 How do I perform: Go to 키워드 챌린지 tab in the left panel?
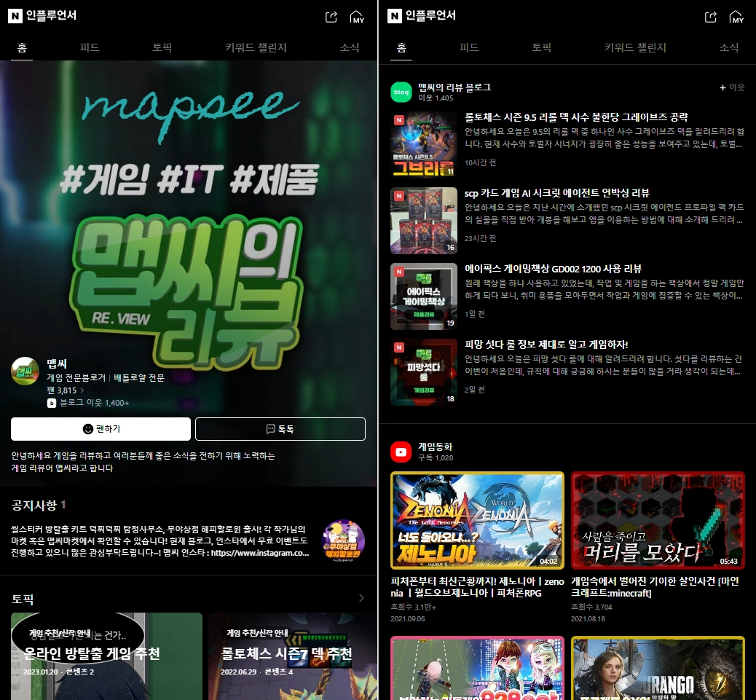256,48
